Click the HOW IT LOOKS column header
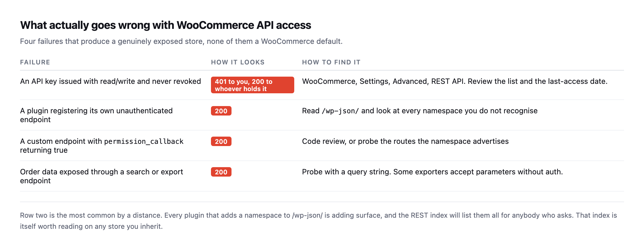This screenshot has height=246, width=644. tap(238, 62)
